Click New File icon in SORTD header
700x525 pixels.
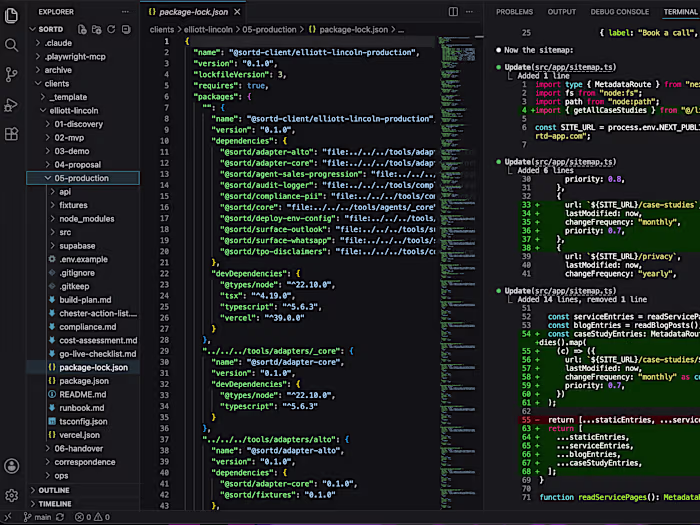point(82,29)
